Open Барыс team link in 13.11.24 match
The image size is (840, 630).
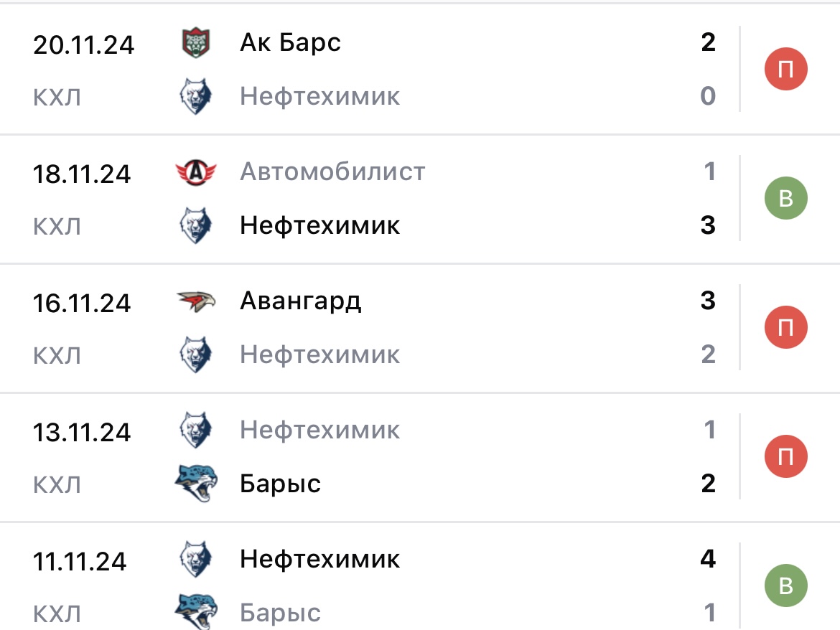tap(280, 484)
